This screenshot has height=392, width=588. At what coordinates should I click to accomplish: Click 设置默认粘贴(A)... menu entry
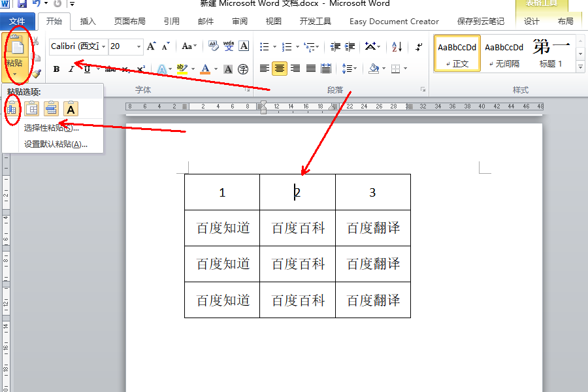(56, 144)
